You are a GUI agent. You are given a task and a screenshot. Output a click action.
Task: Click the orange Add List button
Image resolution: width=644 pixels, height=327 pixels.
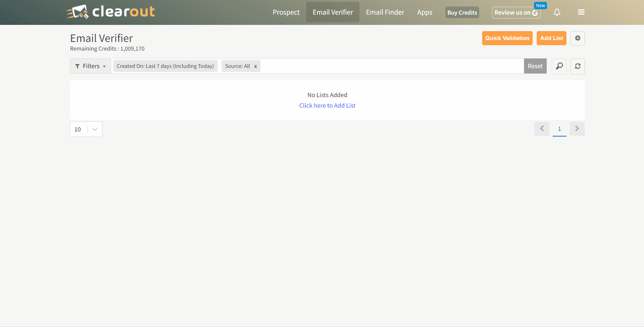(551, 38)
